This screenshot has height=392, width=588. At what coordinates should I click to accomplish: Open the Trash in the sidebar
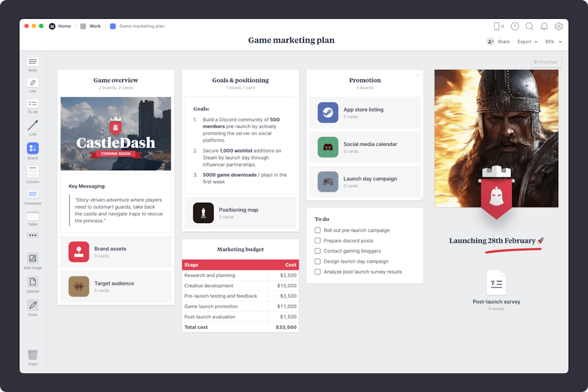[32, 354]
